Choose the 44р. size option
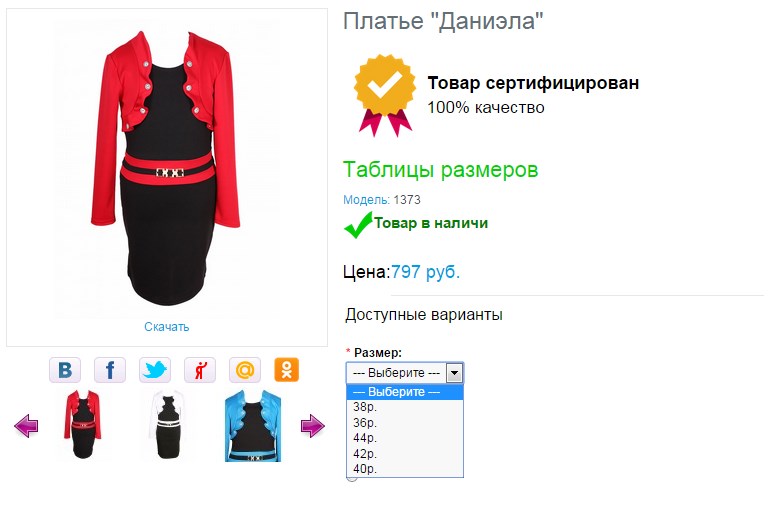771x528 pixels. (x=365, y=438)
